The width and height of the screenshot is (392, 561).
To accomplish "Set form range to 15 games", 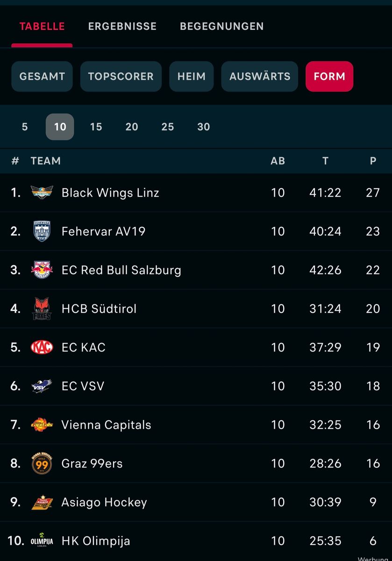I will click(x=96, y=127).
